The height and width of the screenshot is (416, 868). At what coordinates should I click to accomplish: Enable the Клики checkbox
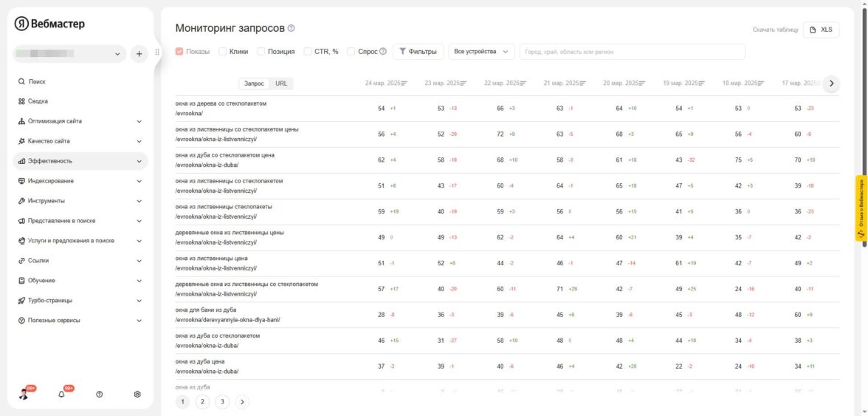223,52
